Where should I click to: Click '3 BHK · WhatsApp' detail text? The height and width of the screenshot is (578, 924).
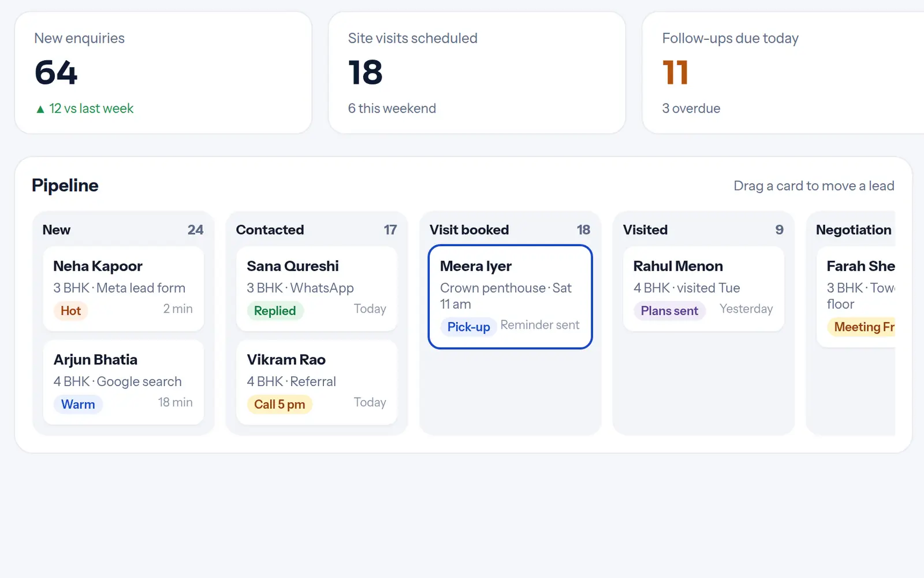click(x=300, y=288)
